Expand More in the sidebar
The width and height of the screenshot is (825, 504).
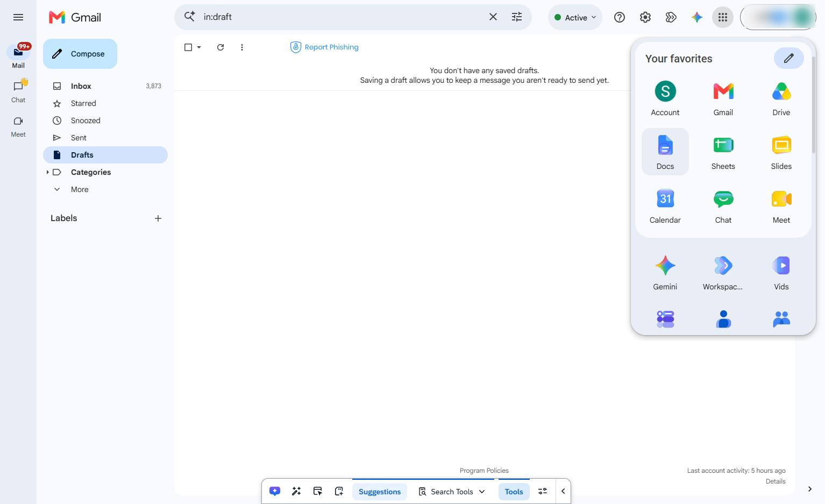(x=79, y=189)
